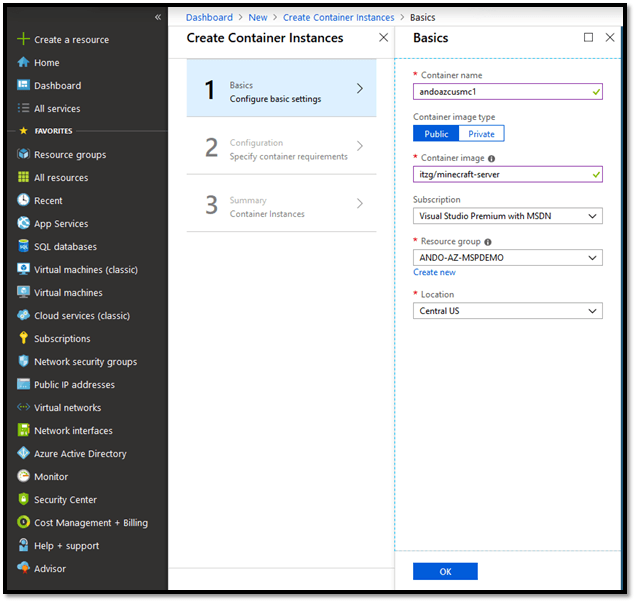Click the Virtual networks icon
The height and width of the screenshot is (603, 636).
[23, 407]
